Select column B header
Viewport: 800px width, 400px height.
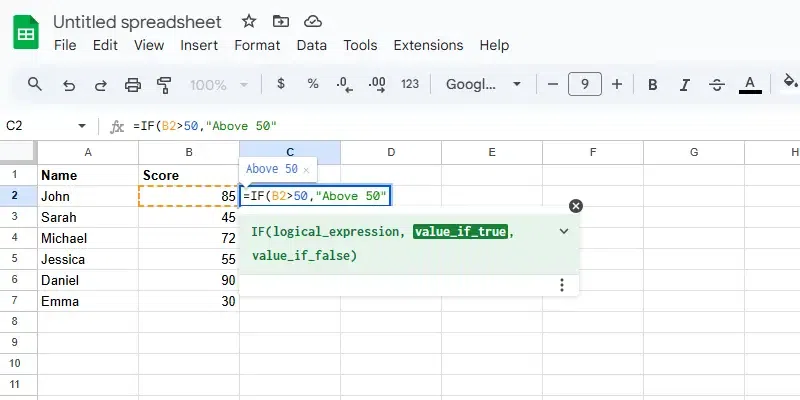(189, 152)
